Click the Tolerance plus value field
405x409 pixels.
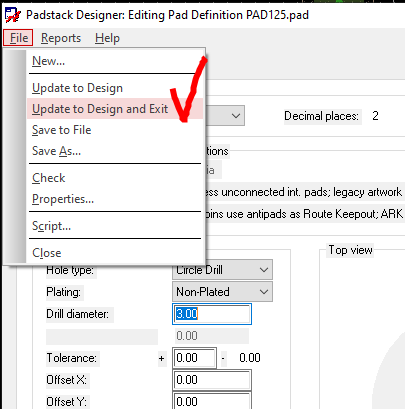(194, 358)
